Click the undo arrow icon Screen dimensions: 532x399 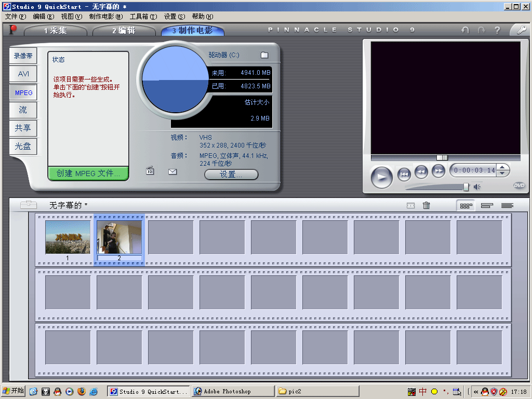[465, 30]
